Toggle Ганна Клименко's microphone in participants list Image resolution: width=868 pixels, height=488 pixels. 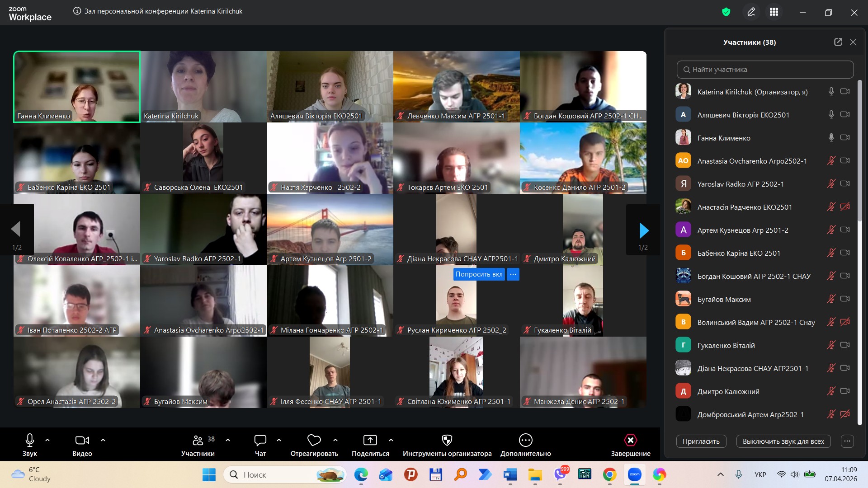(x=831, y=138)
